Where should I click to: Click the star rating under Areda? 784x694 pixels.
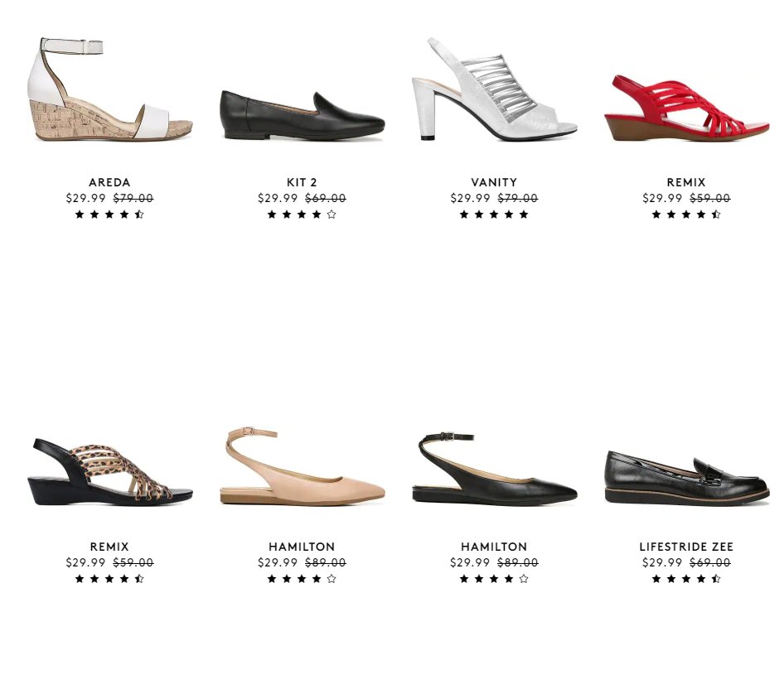tap(109, 214)
